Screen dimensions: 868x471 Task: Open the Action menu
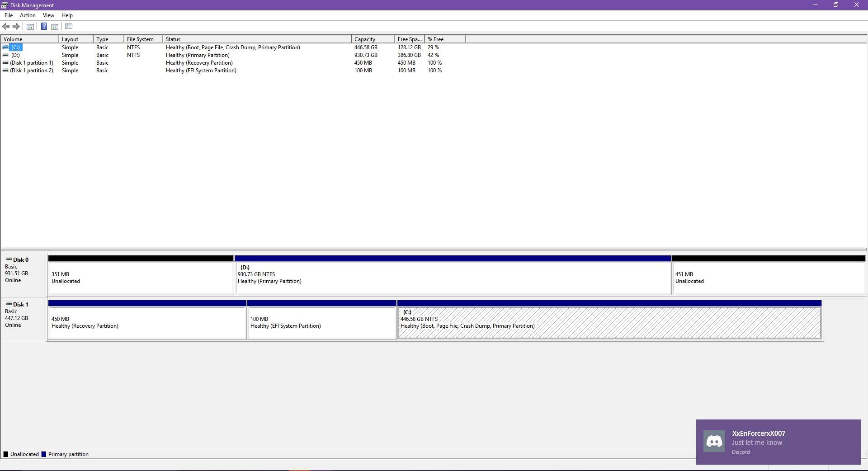(28, 15)
